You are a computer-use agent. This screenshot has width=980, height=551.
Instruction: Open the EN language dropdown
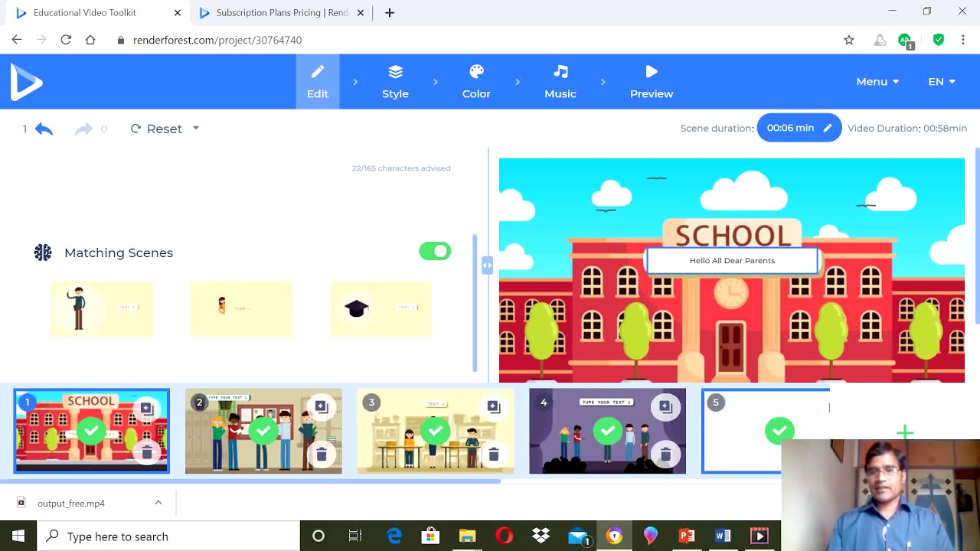[941, 82]
